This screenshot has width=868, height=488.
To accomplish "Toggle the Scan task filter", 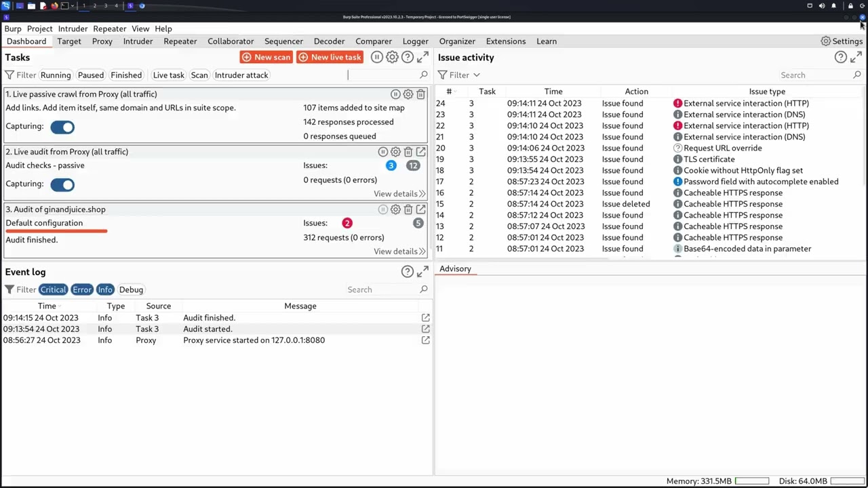I will [x=199, y=75].
